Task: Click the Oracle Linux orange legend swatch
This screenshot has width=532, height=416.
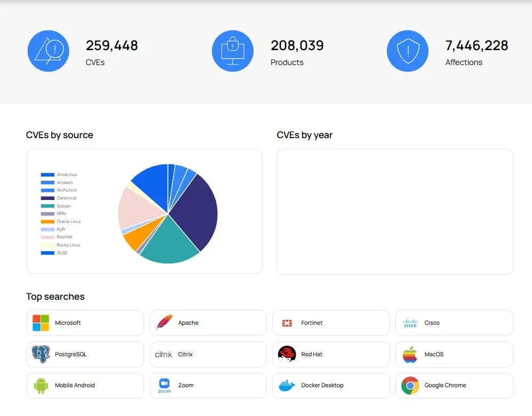Action: point(47,221)
